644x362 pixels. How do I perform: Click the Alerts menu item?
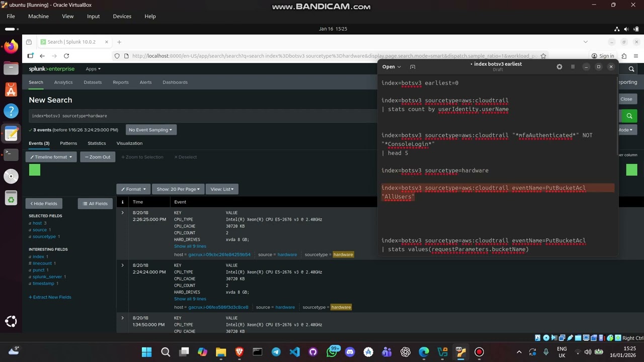coord(145,82)
